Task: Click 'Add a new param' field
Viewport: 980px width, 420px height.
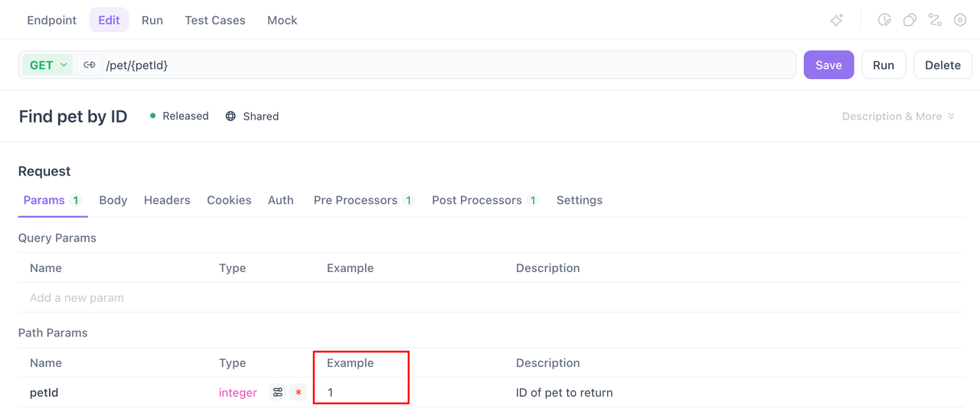Action: point(77,297)
